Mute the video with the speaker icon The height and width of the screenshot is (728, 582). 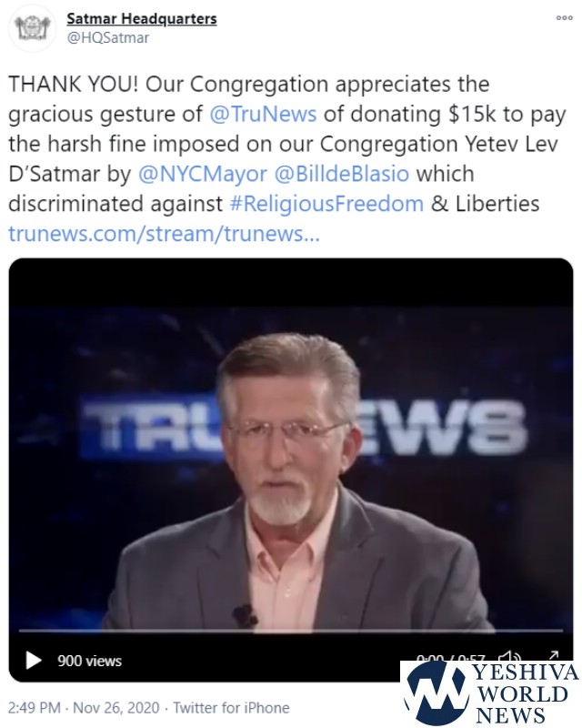coord(509,656)
